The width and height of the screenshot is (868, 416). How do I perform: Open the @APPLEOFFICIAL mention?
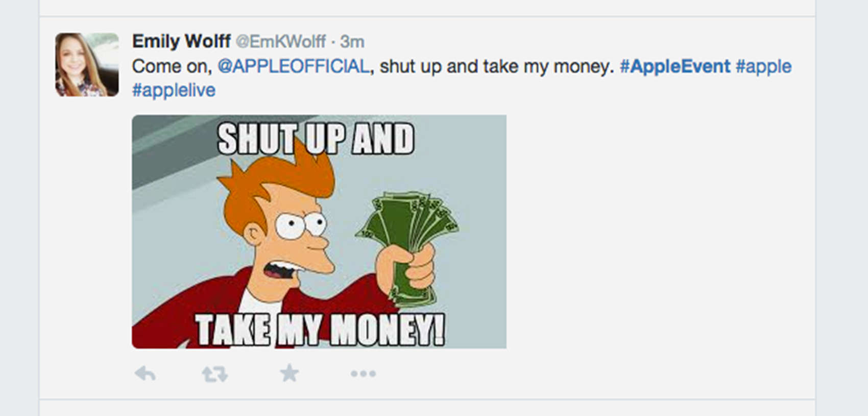tap(293, 66)
